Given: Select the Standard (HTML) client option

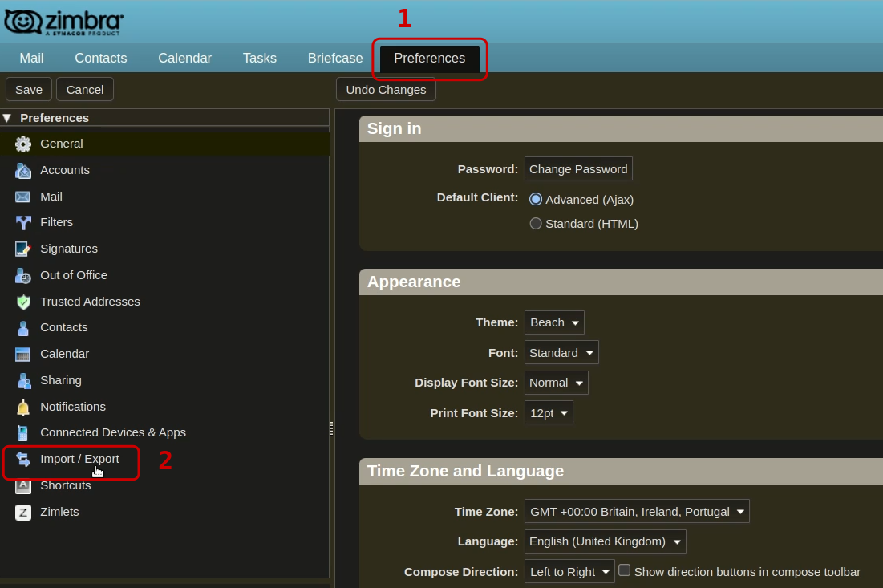Looking at the screenshot, I should 536,224.
